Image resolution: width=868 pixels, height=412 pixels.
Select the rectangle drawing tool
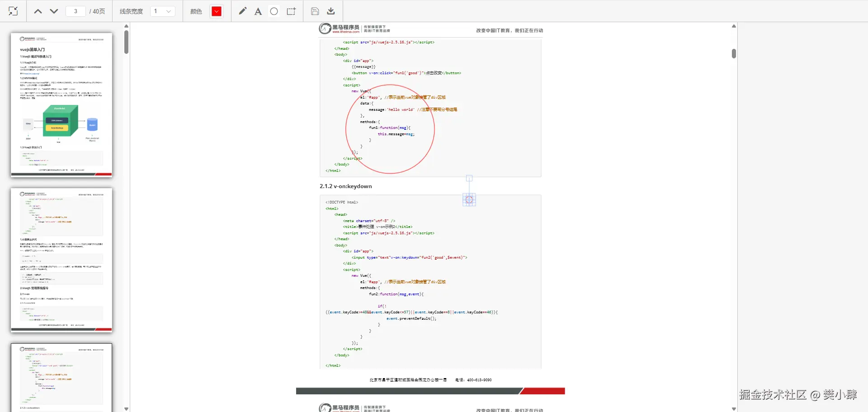291,11
